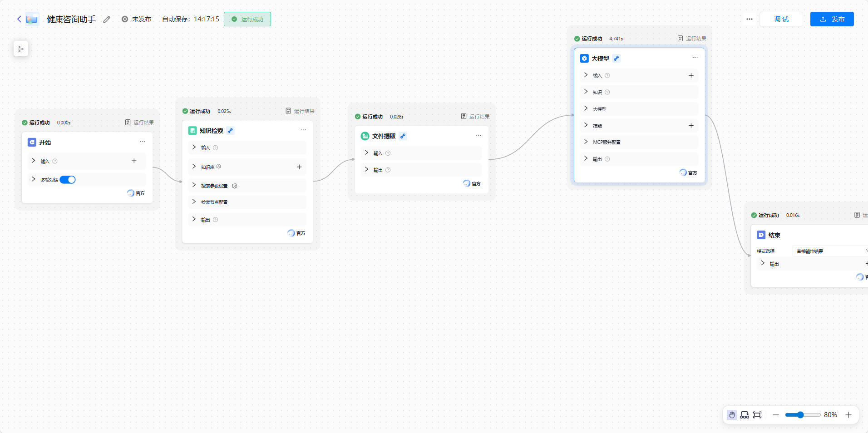Click the wrench icon beside 文件提取
The width and height of the screenshot is (868, 433).
(403, 136)
